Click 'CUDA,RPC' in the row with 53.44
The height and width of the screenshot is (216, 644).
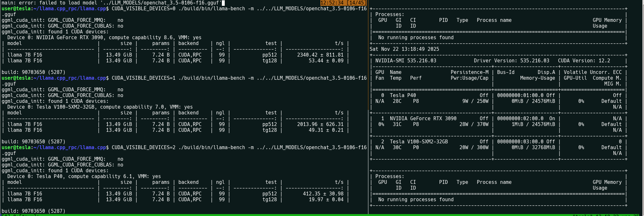(190, 61)
